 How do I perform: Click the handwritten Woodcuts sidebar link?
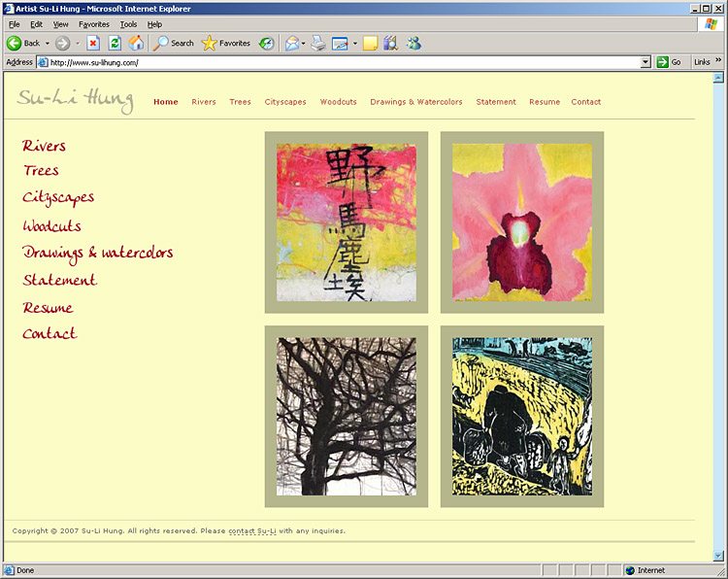52,225
